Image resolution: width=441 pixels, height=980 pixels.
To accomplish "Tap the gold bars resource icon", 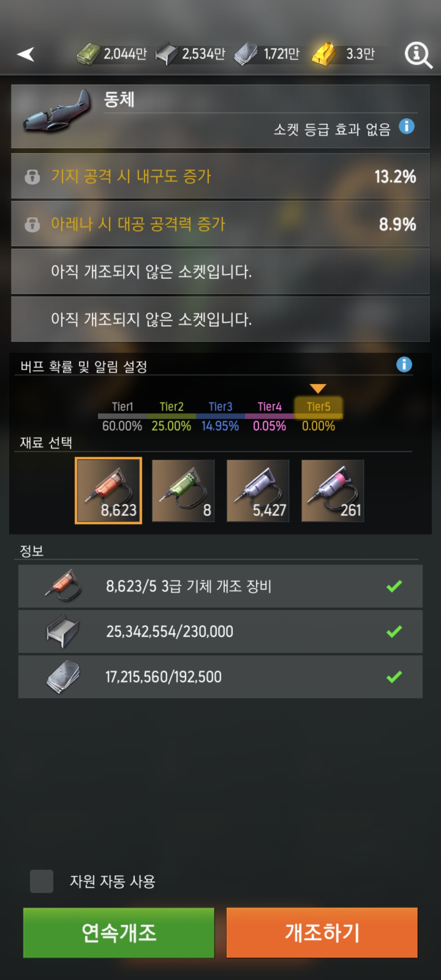I will click(323, 54).
